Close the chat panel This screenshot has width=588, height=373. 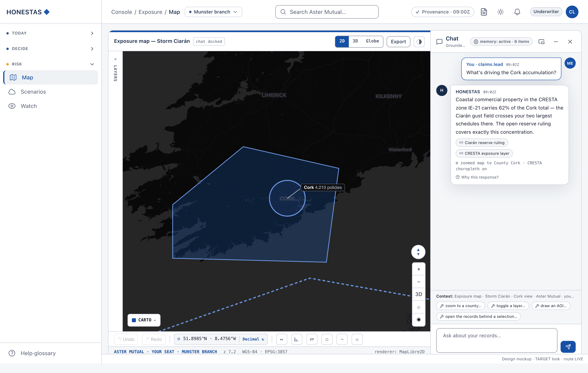click(x=570, y=42)
